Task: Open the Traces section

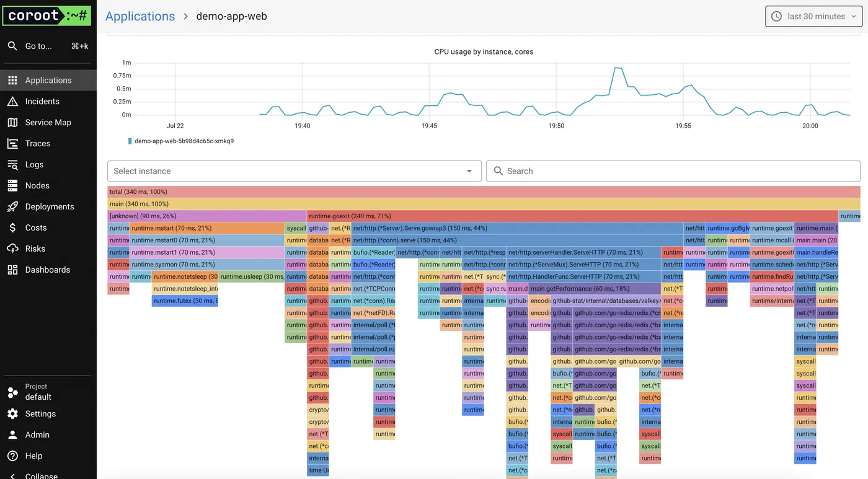Action: coord(48,143)
